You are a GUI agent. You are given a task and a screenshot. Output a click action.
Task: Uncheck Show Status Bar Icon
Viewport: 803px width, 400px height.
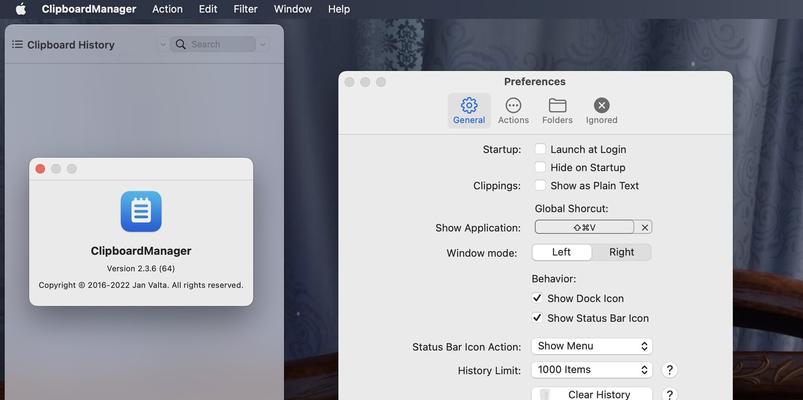[x=537, y=318]
